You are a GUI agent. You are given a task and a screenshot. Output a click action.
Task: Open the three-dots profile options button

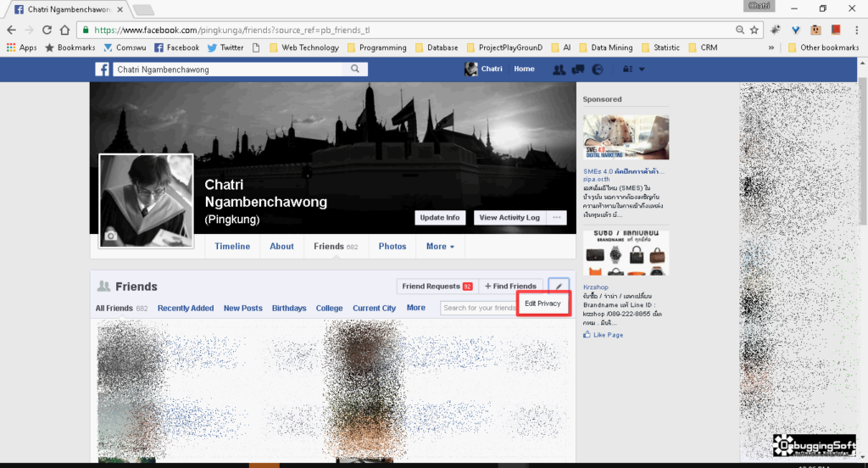[x=556, y=218]
